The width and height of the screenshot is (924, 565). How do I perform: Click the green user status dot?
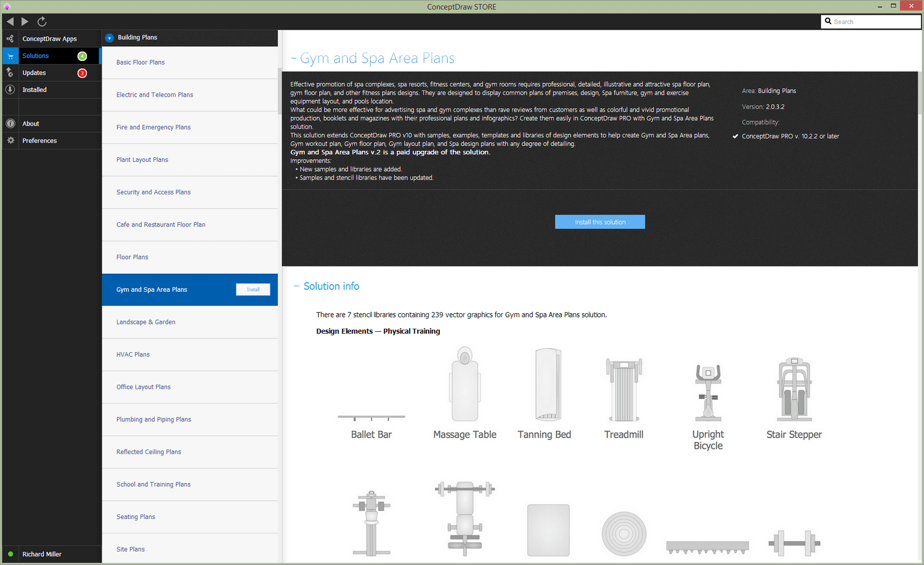[10, 554]
